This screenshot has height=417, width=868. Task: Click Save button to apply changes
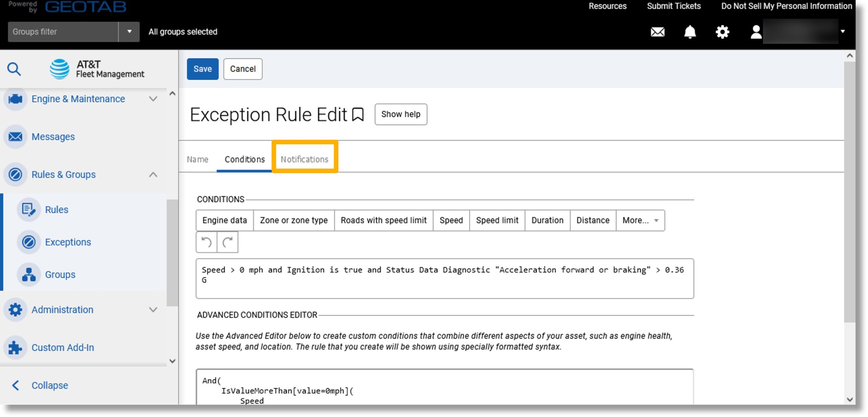[x=202, y=69]
